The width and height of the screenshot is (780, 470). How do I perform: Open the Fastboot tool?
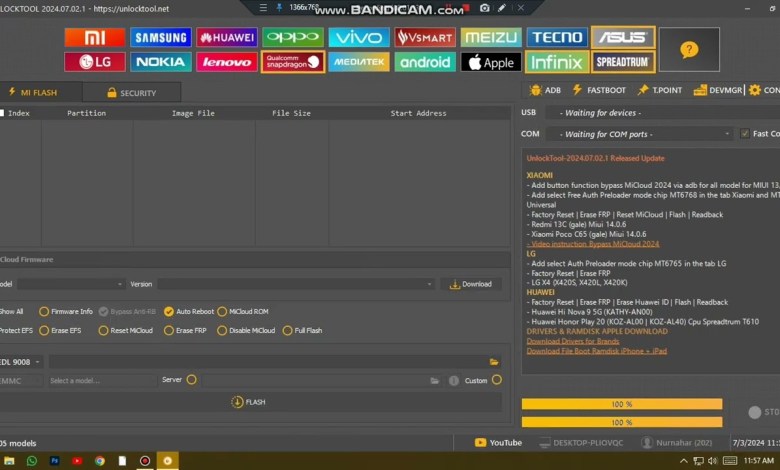(x=599, y=90)
